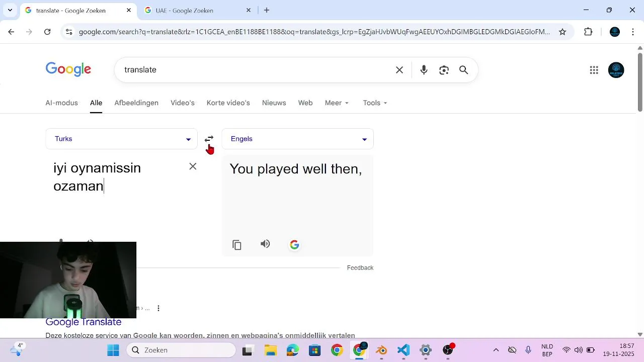
Task: Switch NLD BEP keyboard layout
Action: [x=547, y=350]
